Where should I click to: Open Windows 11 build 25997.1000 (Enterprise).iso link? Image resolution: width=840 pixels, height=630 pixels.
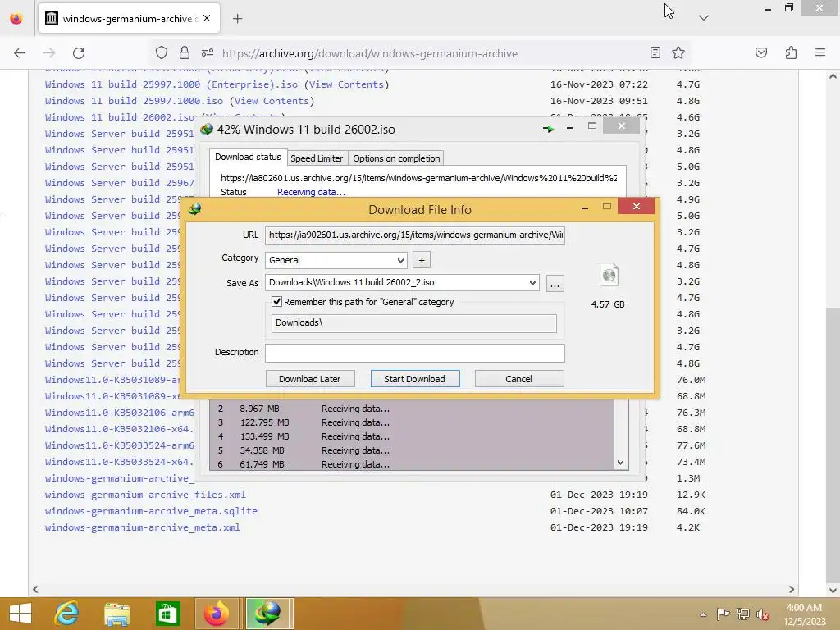pos(171,84)
